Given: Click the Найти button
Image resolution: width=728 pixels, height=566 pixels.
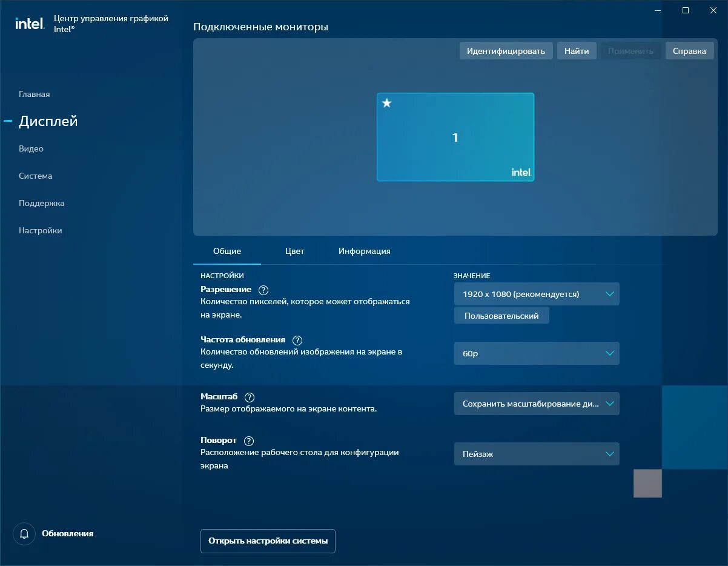Looking at the screenshot, I should coord(577,51).
